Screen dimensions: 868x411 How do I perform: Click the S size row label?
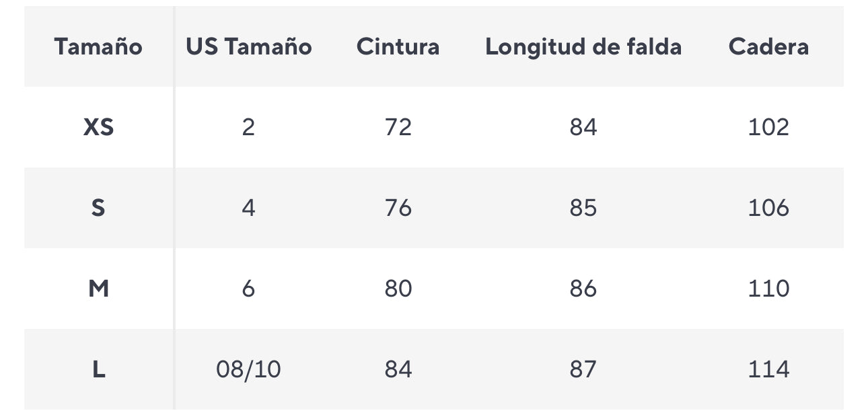point(98,208)
